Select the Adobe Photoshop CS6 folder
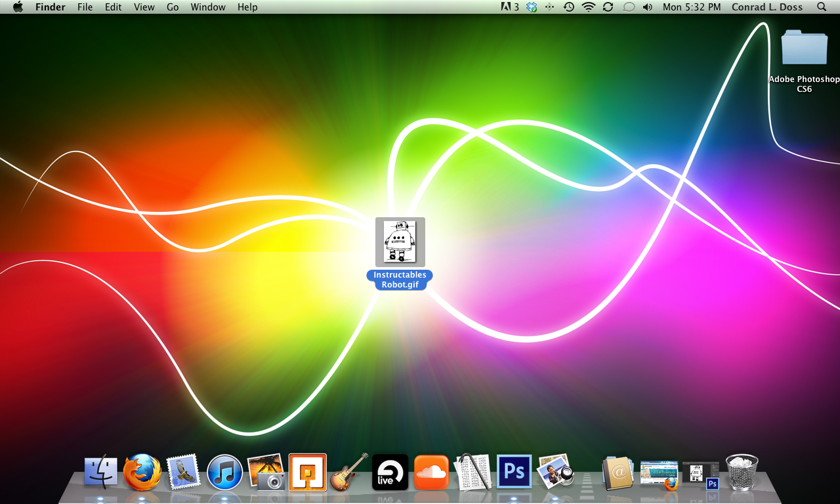This screenshot has width=840, height=504. [805, 47]
